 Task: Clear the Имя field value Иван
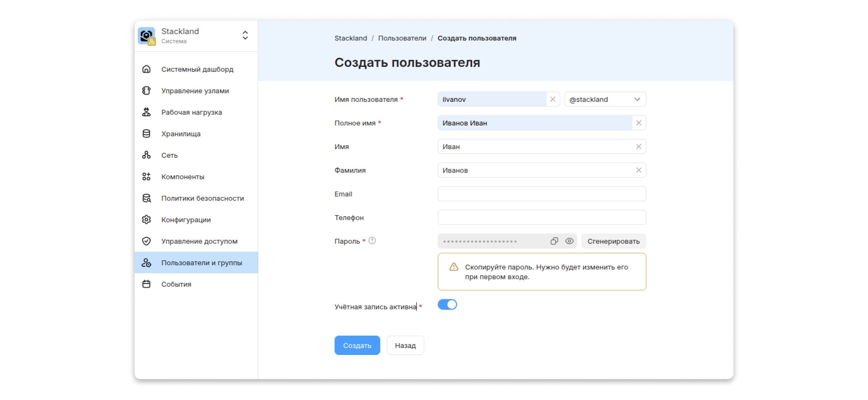tap(639, 147)
